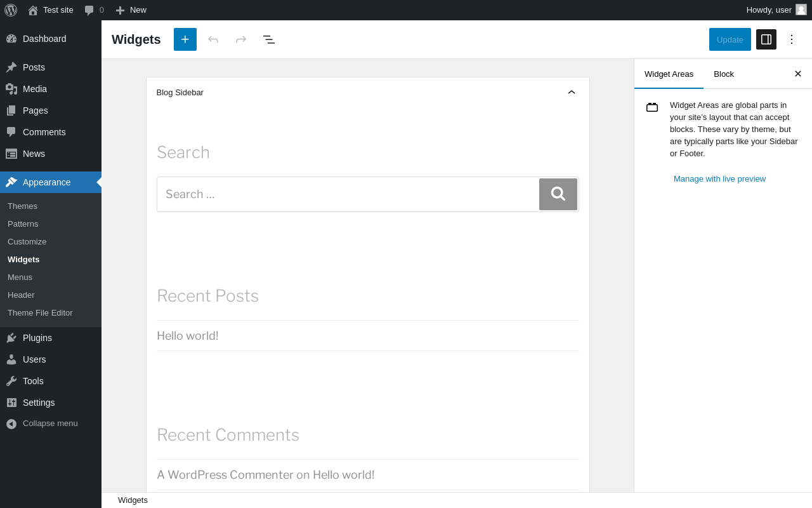812x508 pixels.
Task: Click the Blog Sidebar title
Action: click(x=180, y=93)
